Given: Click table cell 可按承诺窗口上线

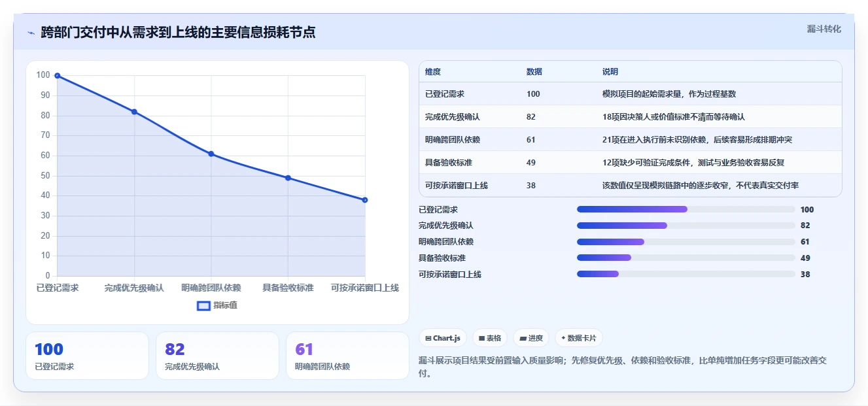Looking at the screenshot, I should (x=457, y=186).
